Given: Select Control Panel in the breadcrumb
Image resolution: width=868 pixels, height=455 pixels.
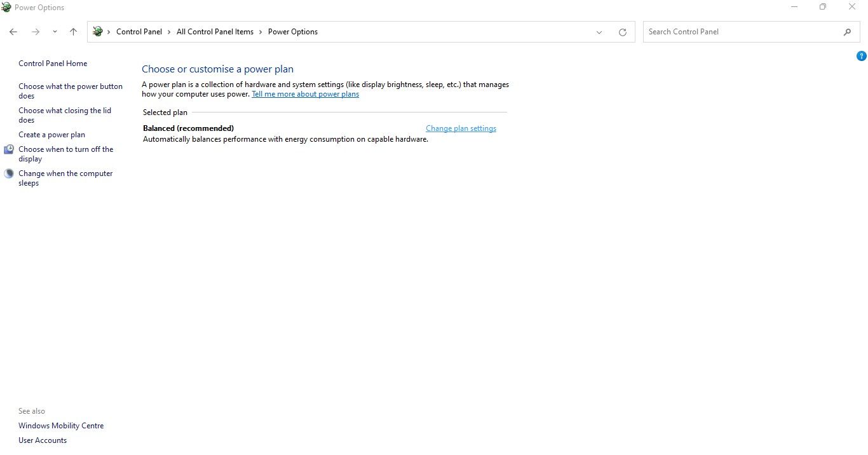Looking at the screenshot, I should click(139, 32).
